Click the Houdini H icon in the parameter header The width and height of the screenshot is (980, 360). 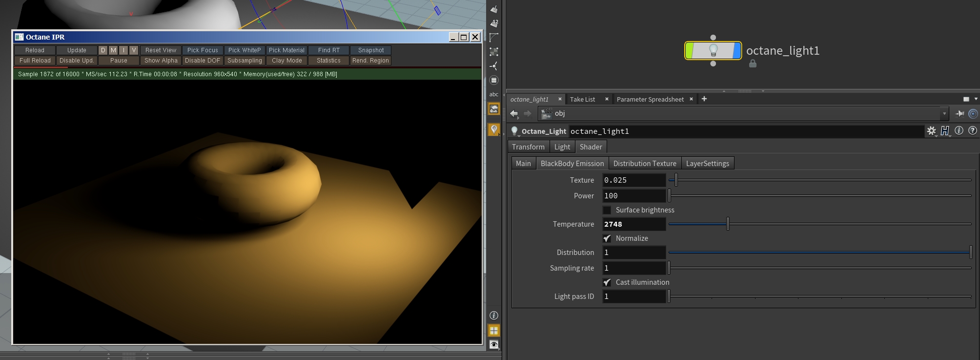point(945,131)
